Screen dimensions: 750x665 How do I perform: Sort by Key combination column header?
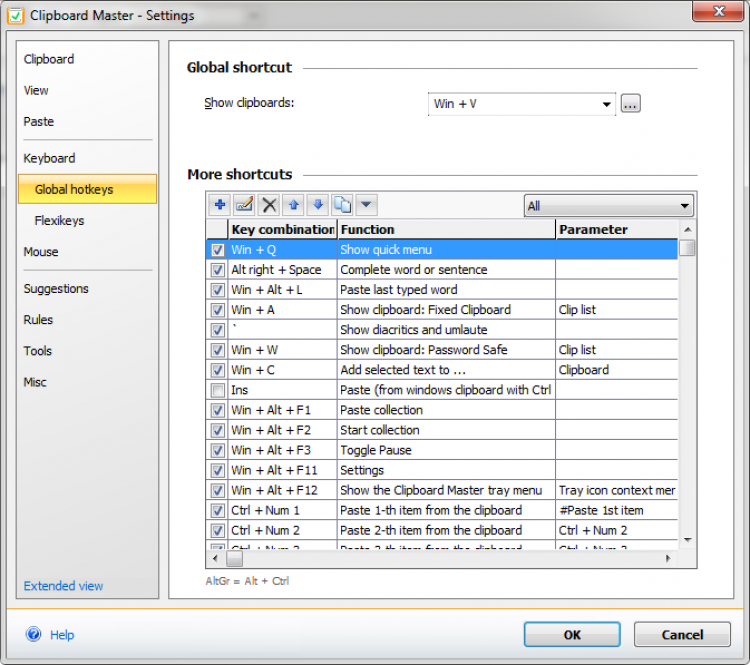click(x=283, y=230)
